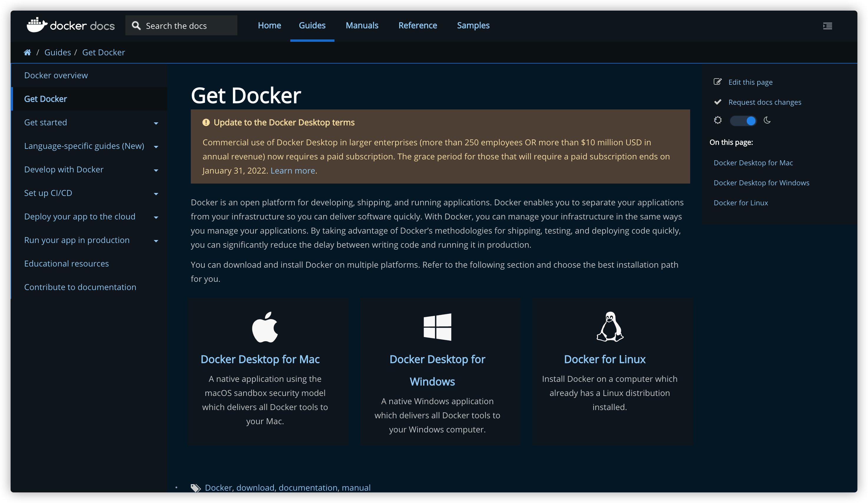
Task: Open Docker Desktop for Windows card heading
Action: click(437, 371)
